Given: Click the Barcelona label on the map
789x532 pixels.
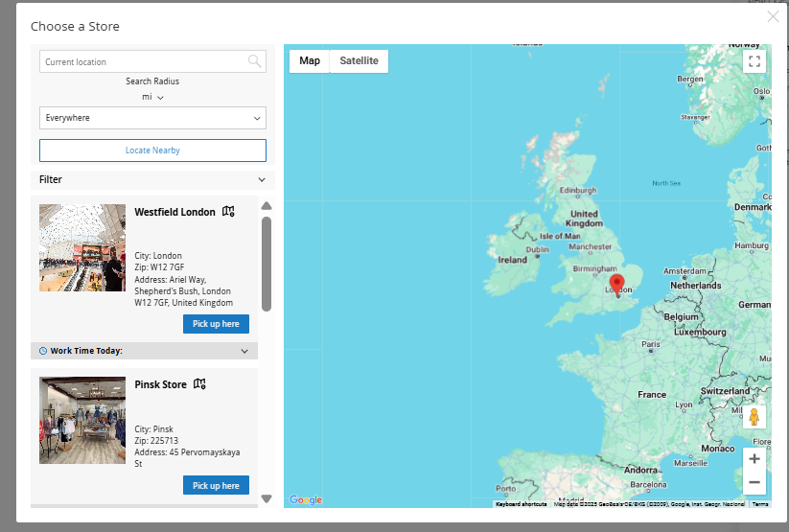Looking at the screenshot, I should click(x=649, y=485).
